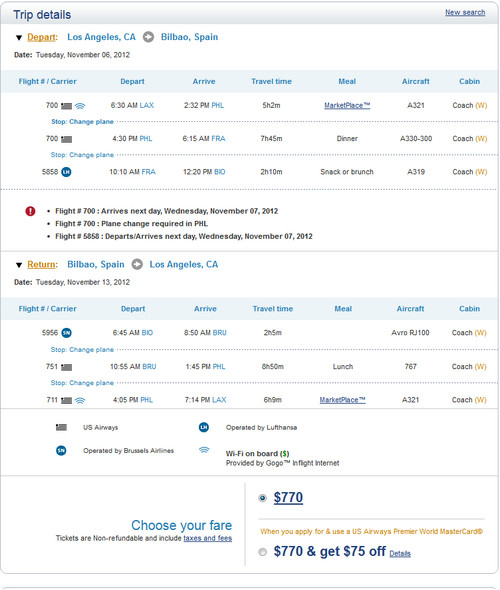
Task: Click New search link
Action: [x=465, y=12]
